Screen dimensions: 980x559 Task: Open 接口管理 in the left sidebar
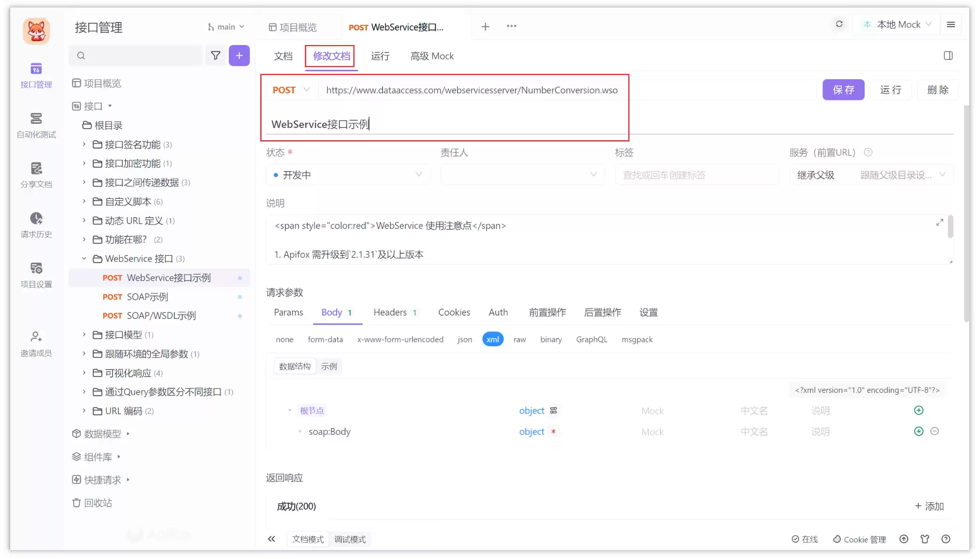tap(36, 75)
